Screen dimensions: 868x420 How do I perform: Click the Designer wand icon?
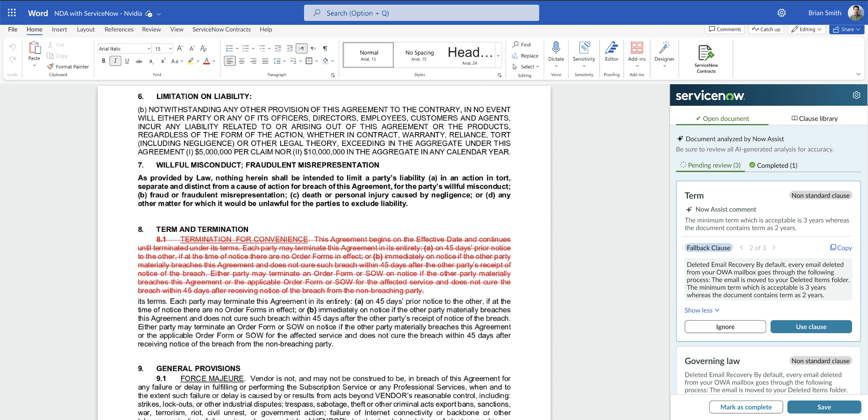pyautogui.click(x=664, y=48)
